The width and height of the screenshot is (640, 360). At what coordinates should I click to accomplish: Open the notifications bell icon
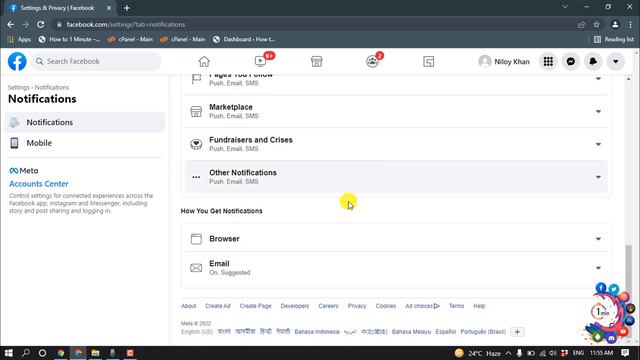593,62
